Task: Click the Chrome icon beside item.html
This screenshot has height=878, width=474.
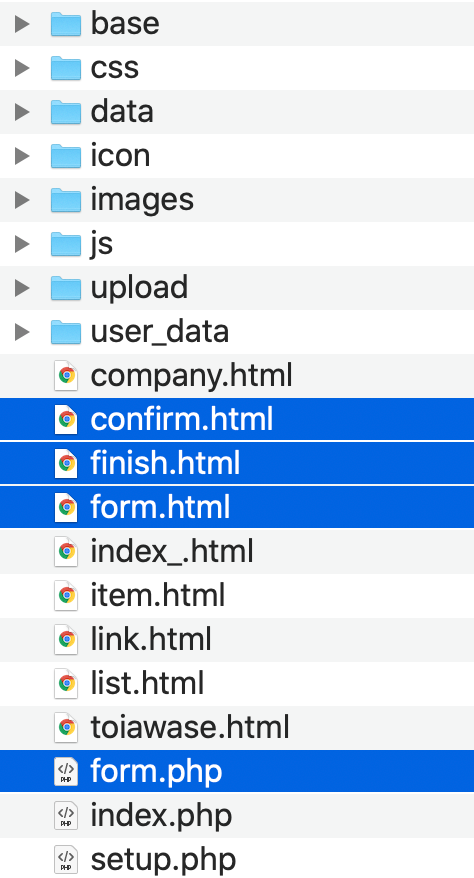Action: pyautogui.click(x=66, y=595)
